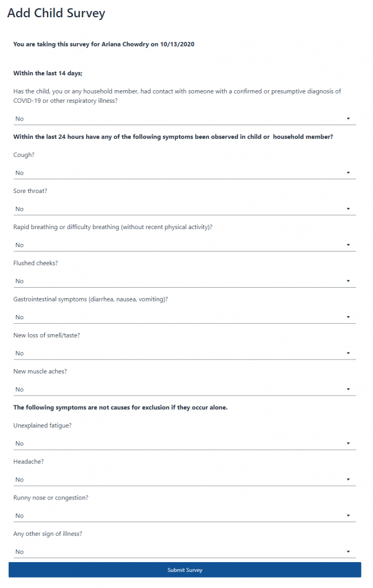Open the Headache answer dropdown
373x588 pixels.
184,479
